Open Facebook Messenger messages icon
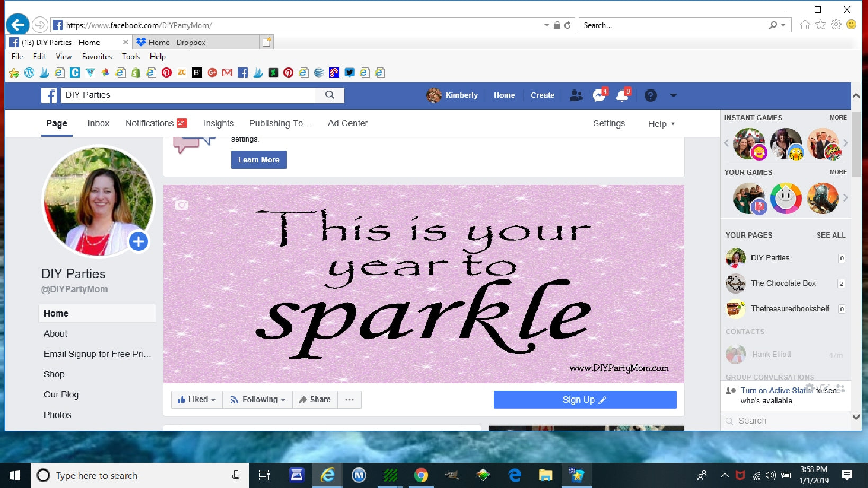868x488 pixels. point(599,95)
